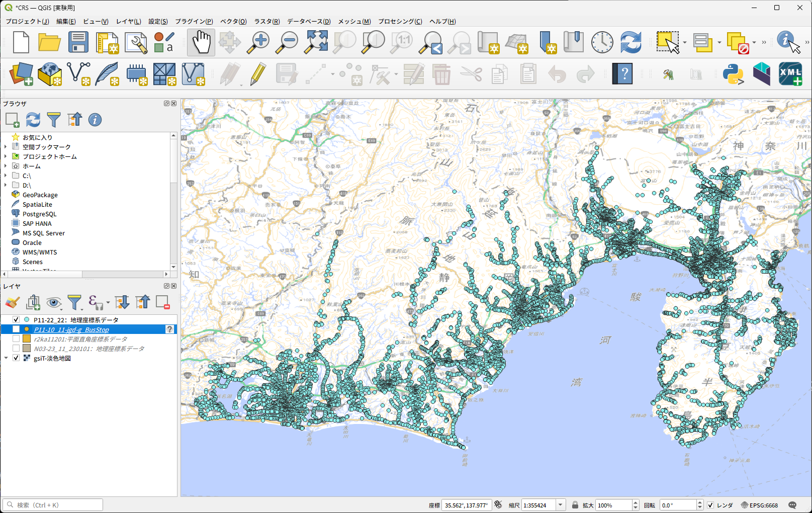The width and height of the screenshot is (812, 513).
Task: Click the Zoom In magnifier tool
Action: 258,42
